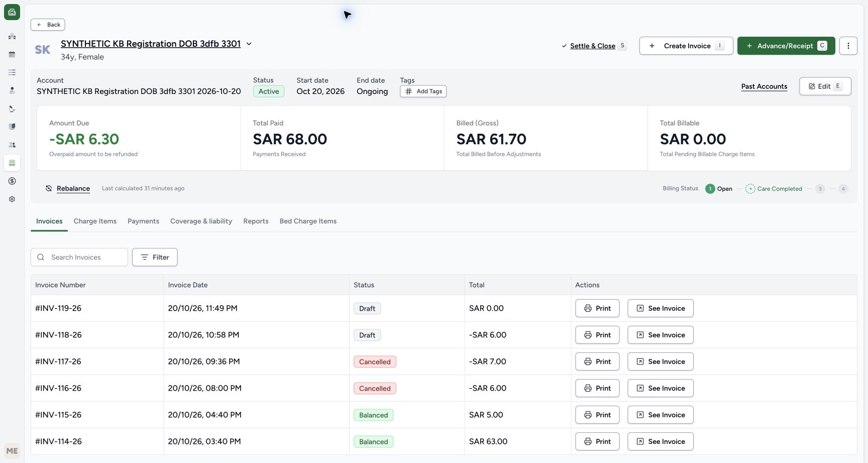Image resolution: width=868 pixels, height=463 pixels.
Task: Click the Edit account button
Action: point(825,86)
